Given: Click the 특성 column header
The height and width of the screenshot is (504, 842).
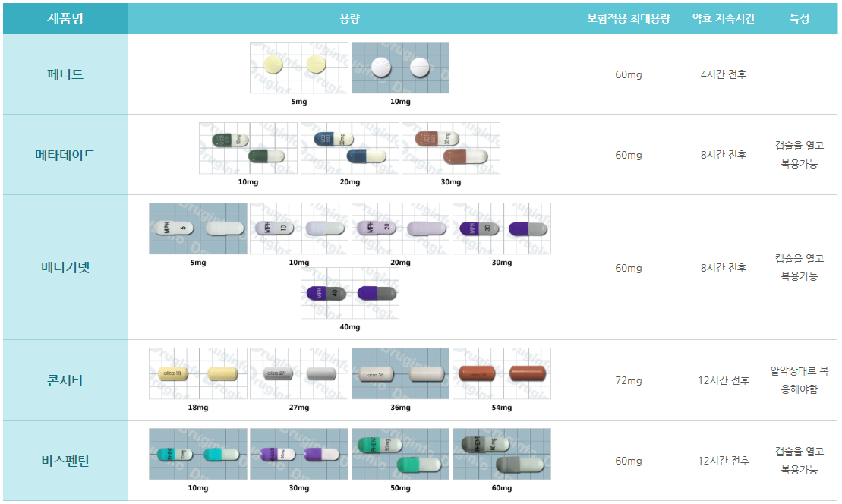Looking at the screenshot, I should 799,18.
